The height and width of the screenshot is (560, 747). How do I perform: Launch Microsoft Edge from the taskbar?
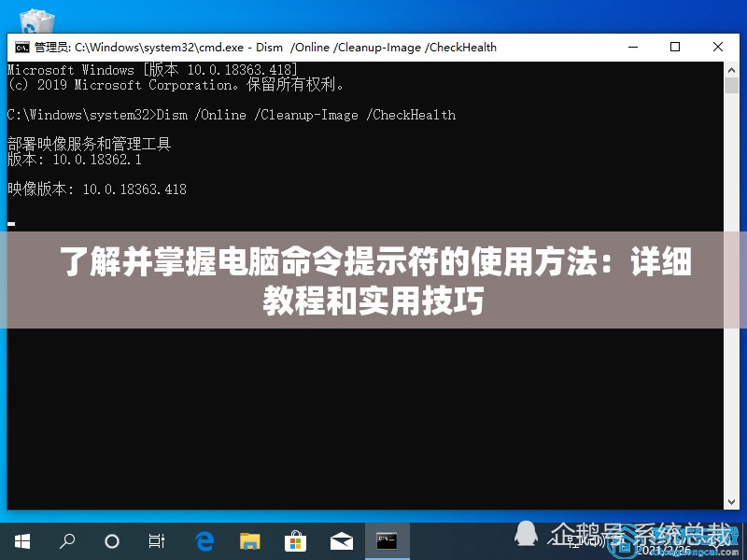(204, 541)
